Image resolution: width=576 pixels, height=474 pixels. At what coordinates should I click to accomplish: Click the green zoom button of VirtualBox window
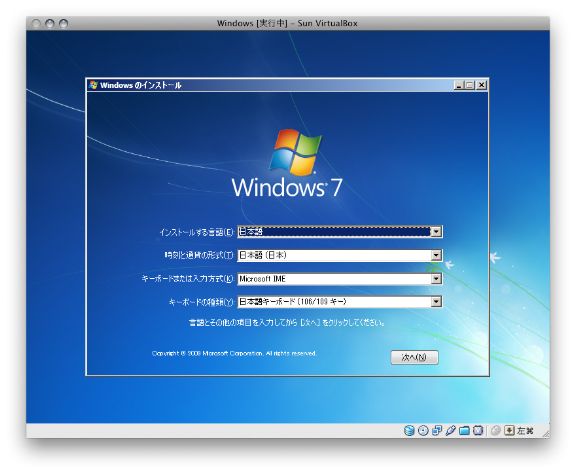pyautogui.click(x=64, y=24)
